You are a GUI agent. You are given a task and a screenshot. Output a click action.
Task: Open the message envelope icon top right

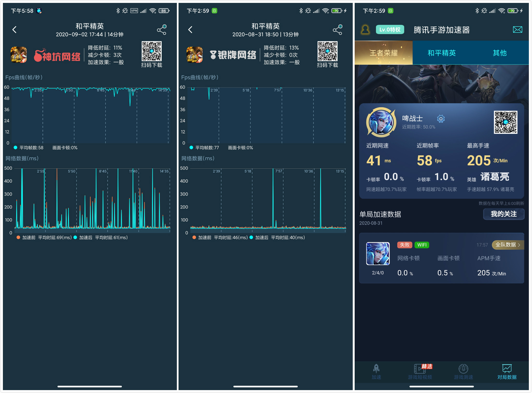(x=518, y=29)
